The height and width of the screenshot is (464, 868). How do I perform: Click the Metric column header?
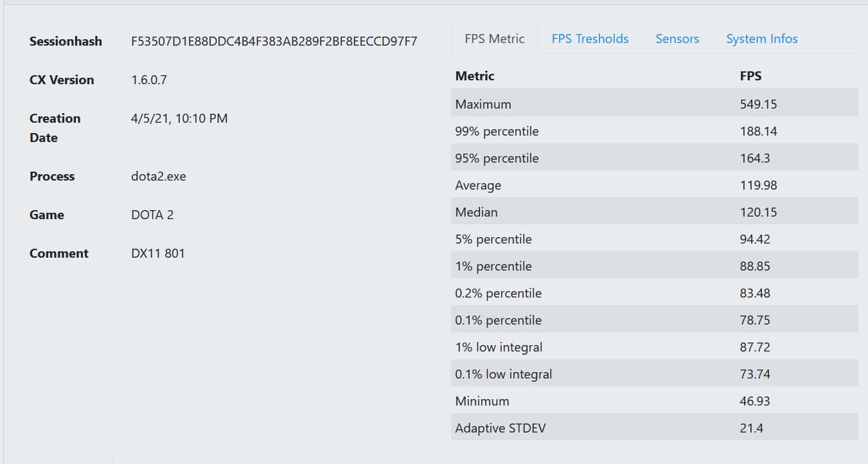point(475,76)
